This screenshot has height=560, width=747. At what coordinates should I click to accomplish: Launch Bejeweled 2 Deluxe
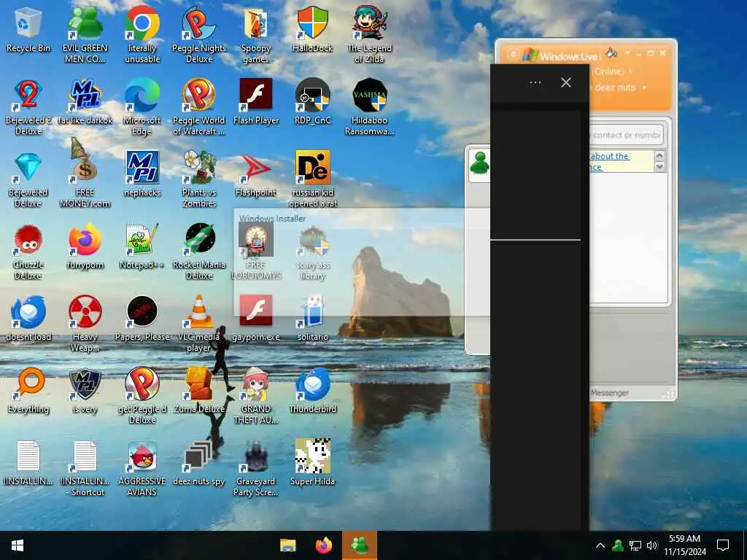point(28,106)
